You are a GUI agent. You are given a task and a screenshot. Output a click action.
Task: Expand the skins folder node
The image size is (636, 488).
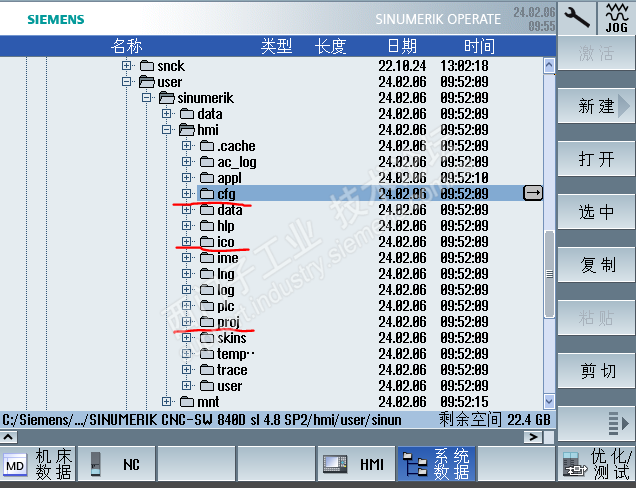pyautogui.click(x=187, y=338)
